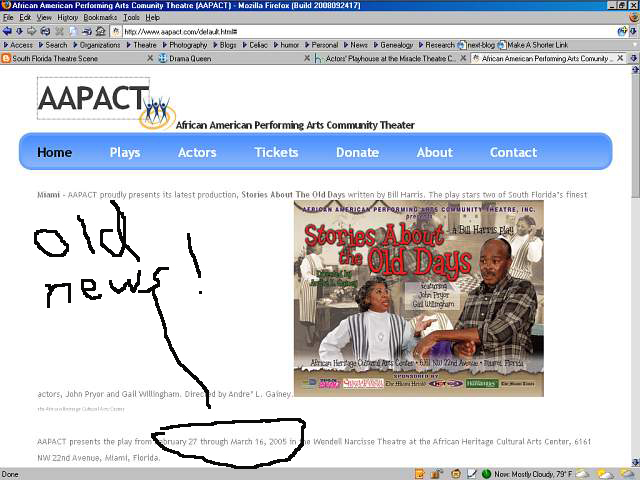Subscribe using the add-feed icon in address bar
Image resolution: width=640 pixels, height=480 pixels.
point(622,31)
